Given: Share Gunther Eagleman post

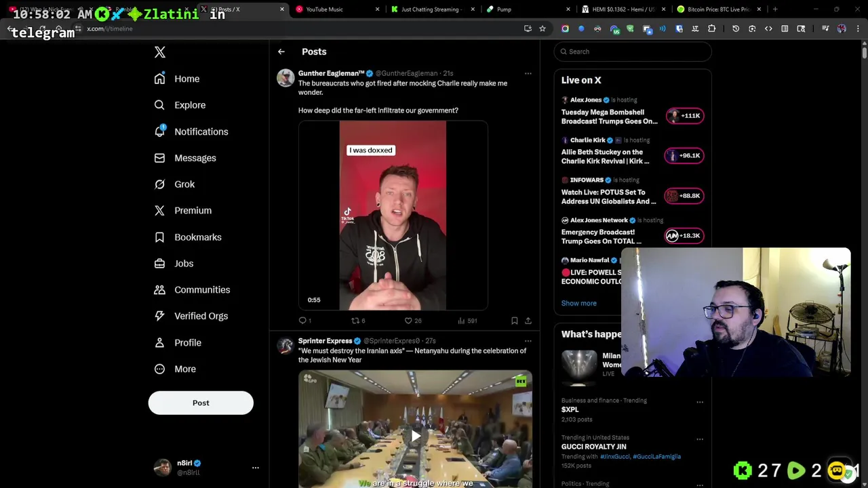Looking at the screenshot, I should [528, 321].
